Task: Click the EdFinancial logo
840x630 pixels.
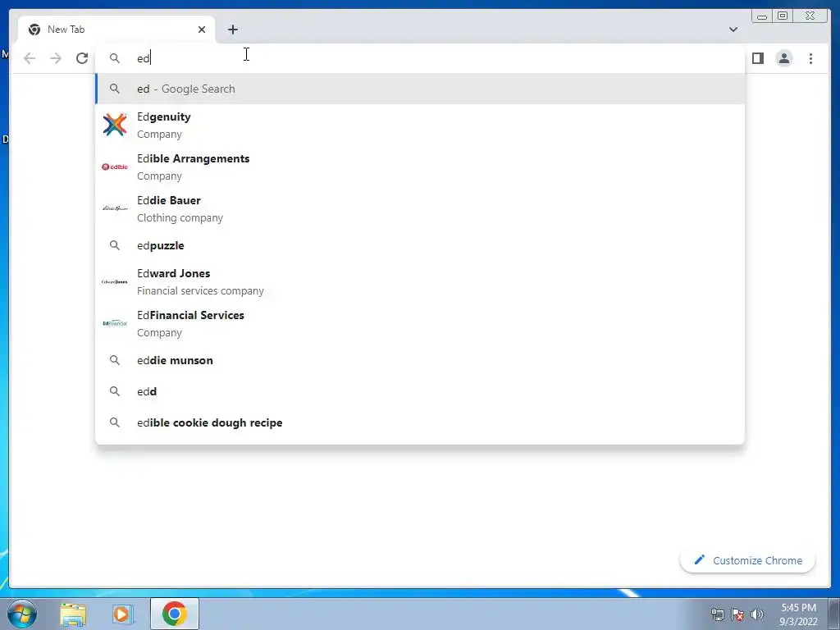Action: 115,323
